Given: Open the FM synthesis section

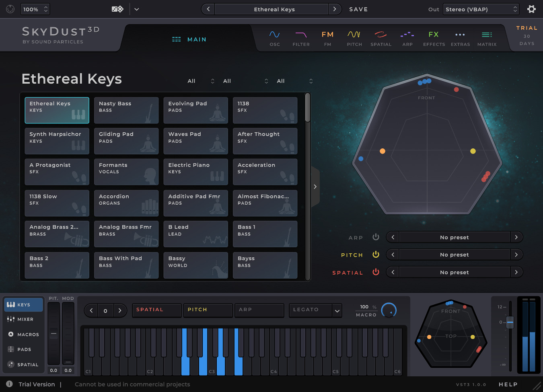Looking at the screenshot, I should pyautogui.click(x=327, y=39).
